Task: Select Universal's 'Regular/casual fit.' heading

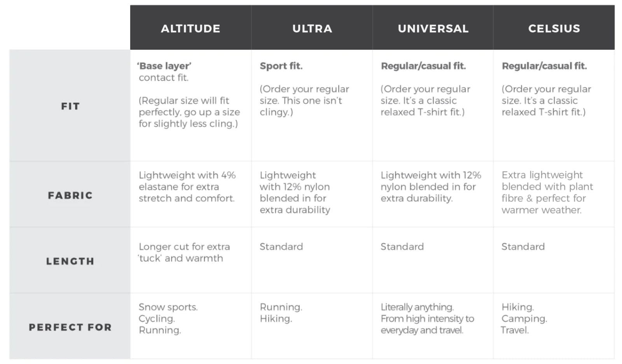Action: coord(423,66)
